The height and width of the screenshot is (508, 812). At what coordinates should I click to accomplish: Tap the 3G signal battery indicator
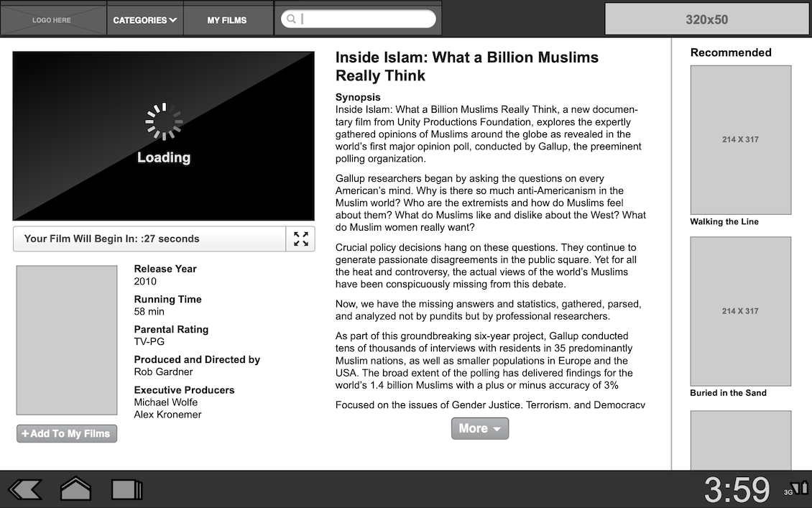click(796, 489)
